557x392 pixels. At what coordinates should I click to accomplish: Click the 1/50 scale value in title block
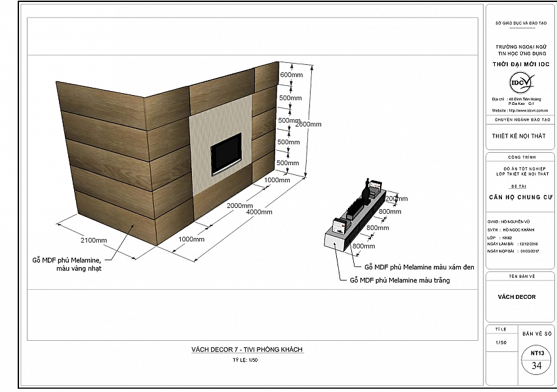[501, 342]
